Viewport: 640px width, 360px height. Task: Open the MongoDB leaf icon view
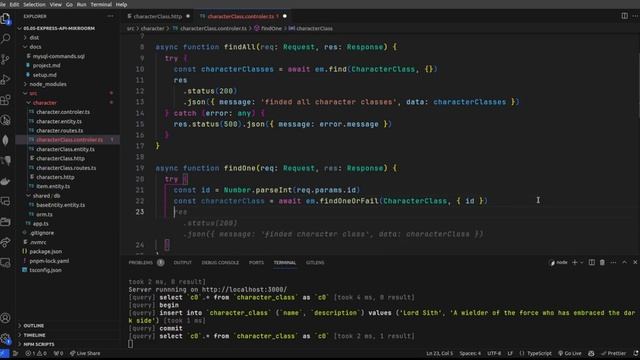click(x=6, y=140)
